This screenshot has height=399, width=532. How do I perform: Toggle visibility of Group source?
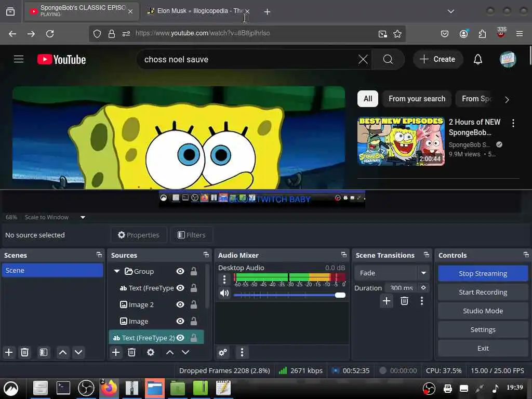(x=180, y=271)
